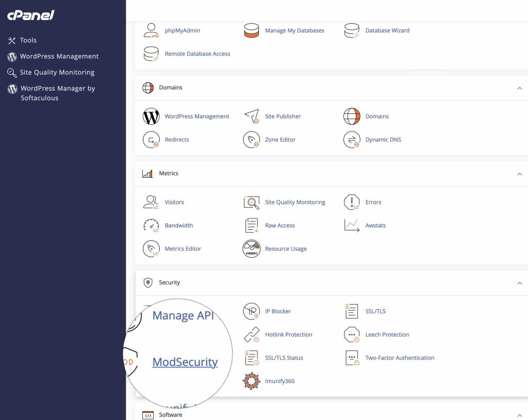
Task: Collapse the Domains section
Action: [x=519, y=88]
